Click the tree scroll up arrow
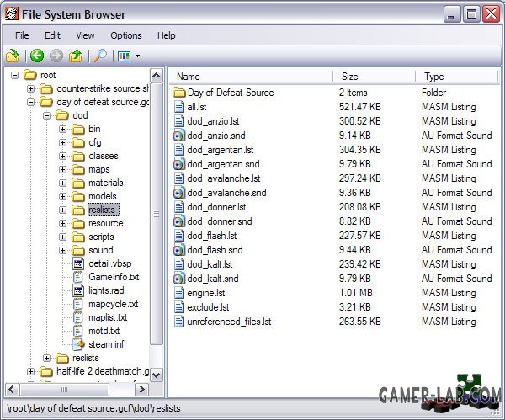505x420 pixels. click(157, 76)
